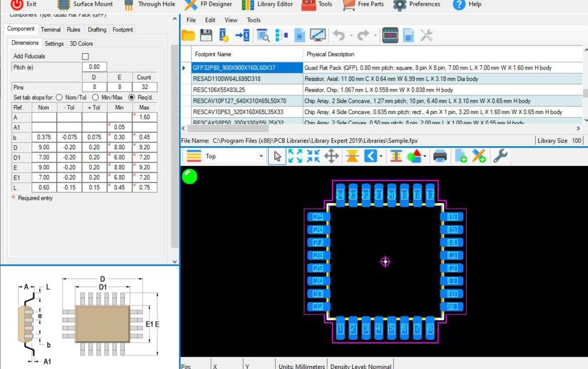Launch the FP Designer tool
The image size is (588, 369).
click(x=208, y=5)
